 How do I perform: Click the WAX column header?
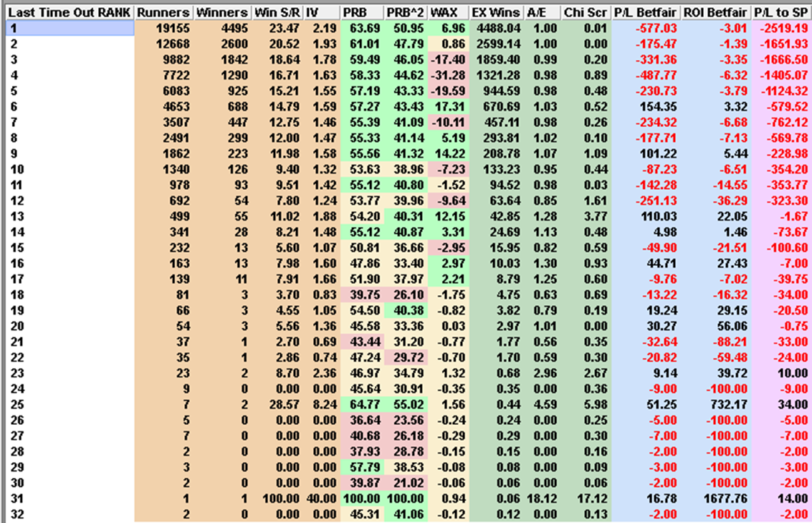448,13
